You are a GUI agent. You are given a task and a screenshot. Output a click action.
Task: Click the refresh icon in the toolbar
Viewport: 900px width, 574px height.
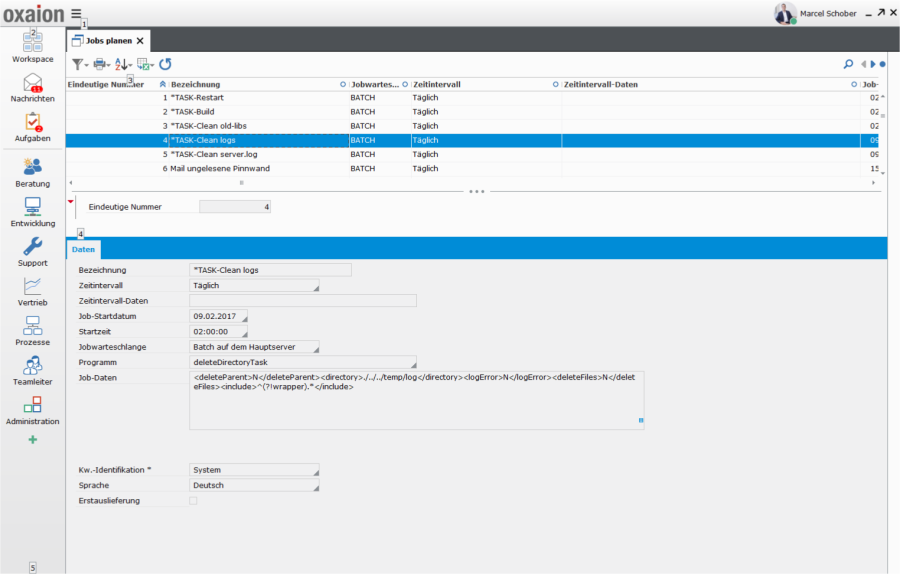[x=165, y=64]
